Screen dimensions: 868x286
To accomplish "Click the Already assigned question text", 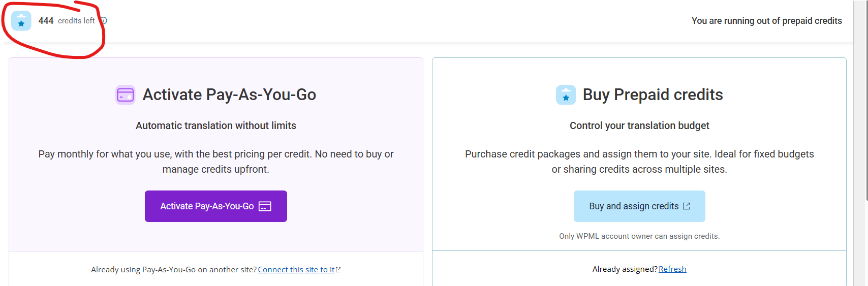I will pyautogui.click(x=625, y=269).
